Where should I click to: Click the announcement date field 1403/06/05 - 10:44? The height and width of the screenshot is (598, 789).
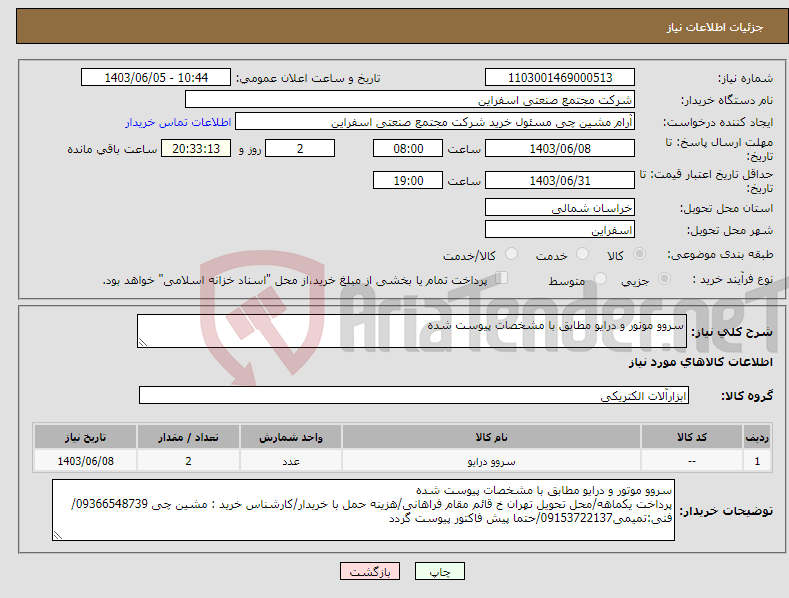pos(156,78)
